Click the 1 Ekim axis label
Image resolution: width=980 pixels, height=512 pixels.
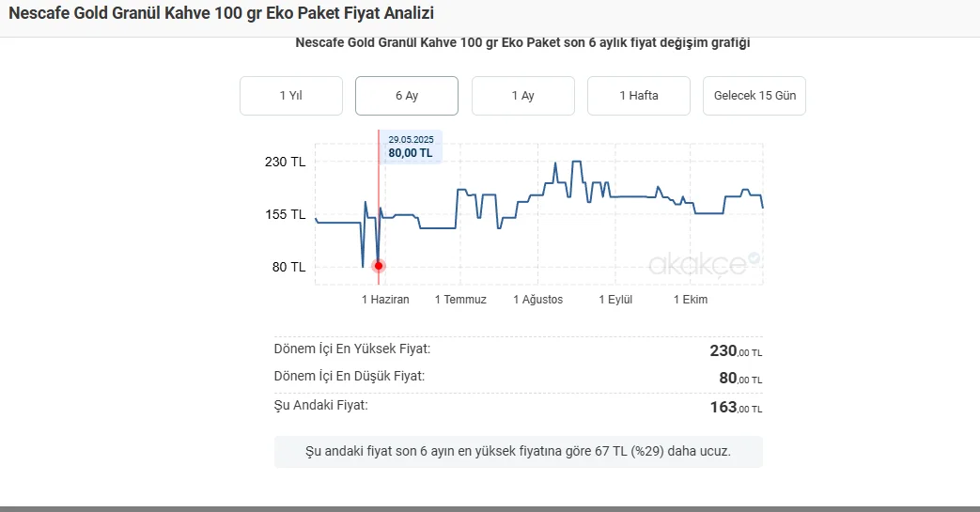691,300
